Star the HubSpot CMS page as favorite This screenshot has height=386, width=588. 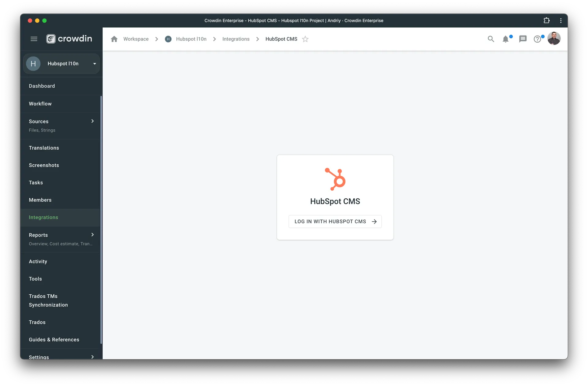pyautogui.click(x=305, y=39)
